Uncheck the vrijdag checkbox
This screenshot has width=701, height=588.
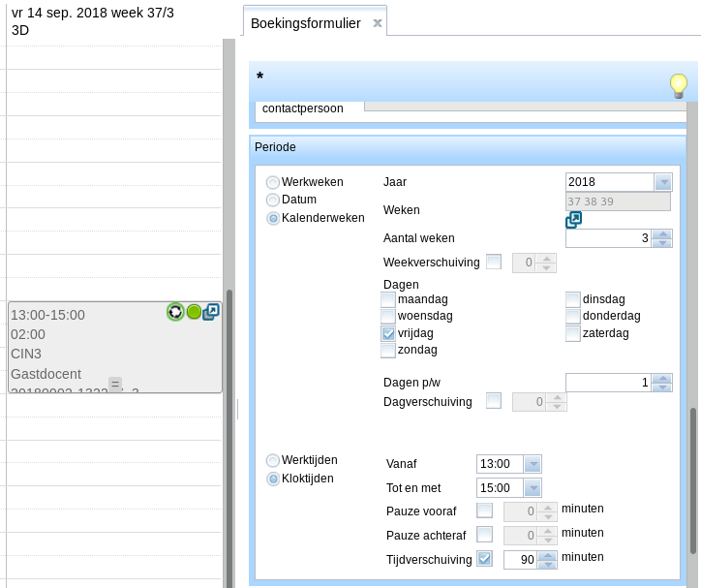388,333
